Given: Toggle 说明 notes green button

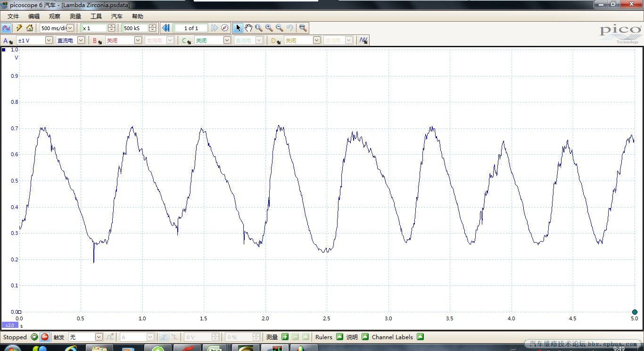Looking at the screenshot, I should [365, 337].
